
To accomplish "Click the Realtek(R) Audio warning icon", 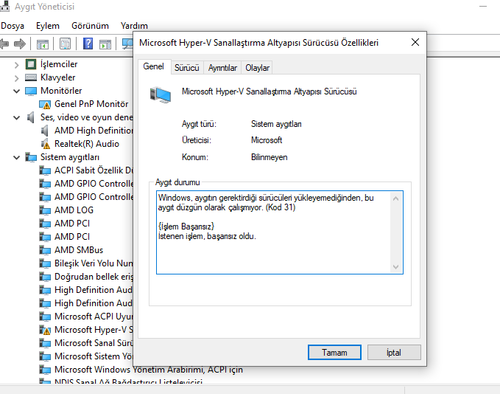I will coord(45,144).
